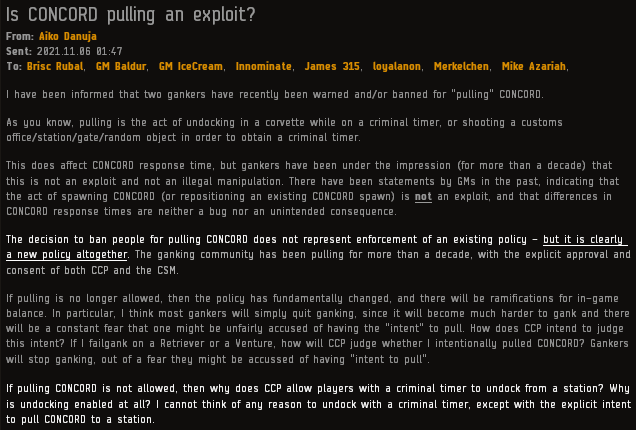Click the mail title 'Is CONCORD pulling an exploit?'

click(131, 15)
